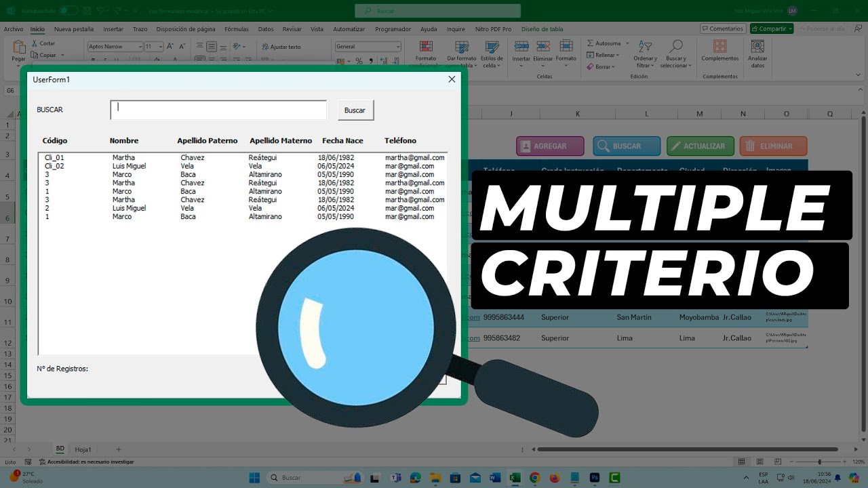Click the Moyobamba cell
Image resolution: width=868 pixels, height=488 pixels.
pyautogui.click(x=698, y=317)
